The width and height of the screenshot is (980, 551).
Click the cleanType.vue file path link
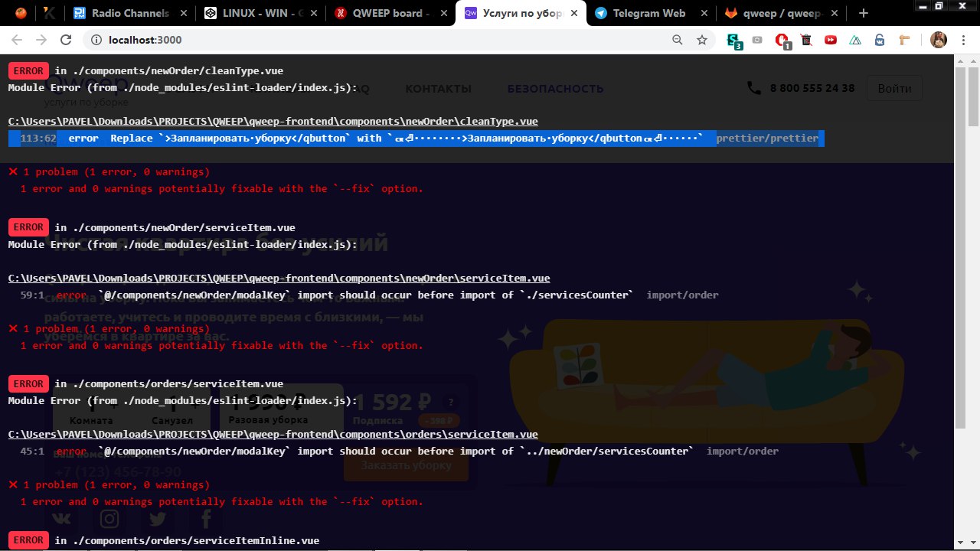pyautogui.click(x=273, y=122)
